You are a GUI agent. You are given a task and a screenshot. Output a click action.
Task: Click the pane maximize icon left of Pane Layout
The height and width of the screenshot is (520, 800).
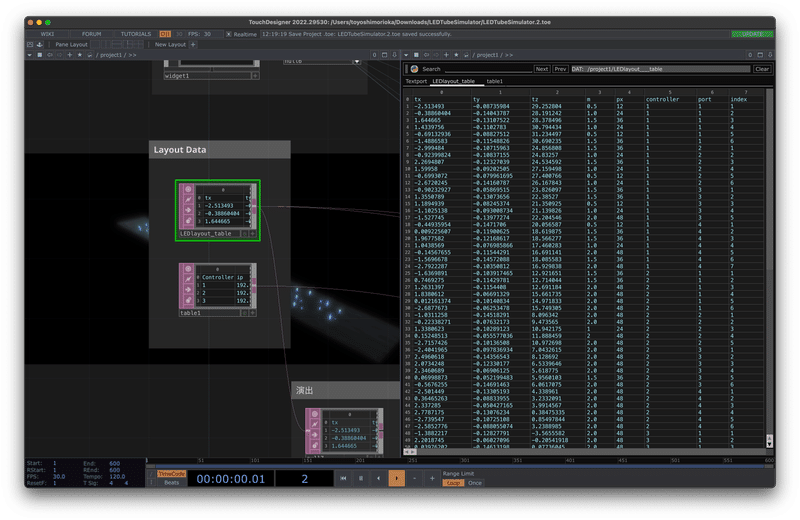coord(30,44)
